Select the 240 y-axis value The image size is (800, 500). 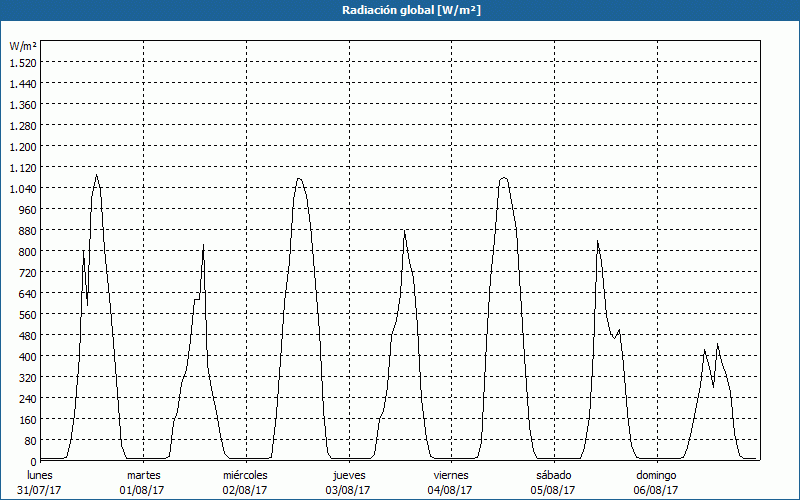28,398
